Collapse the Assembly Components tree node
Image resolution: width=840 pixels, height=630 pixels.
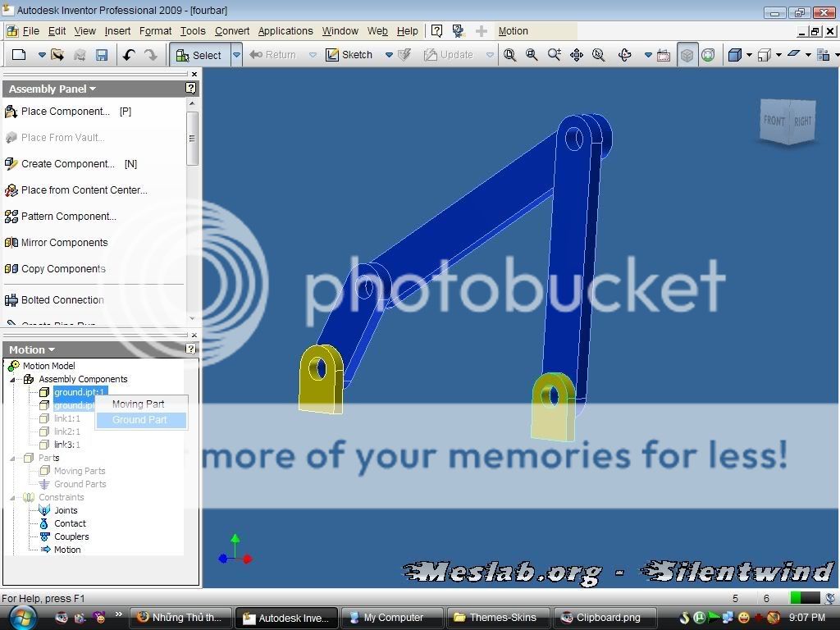(x=12, y=379)
